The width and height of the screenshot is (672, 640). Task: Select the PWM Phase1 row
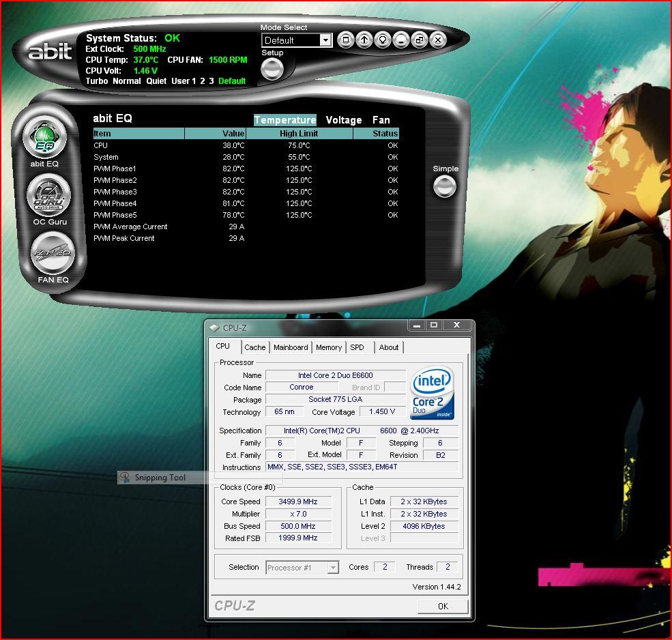[x=246, y=169]
